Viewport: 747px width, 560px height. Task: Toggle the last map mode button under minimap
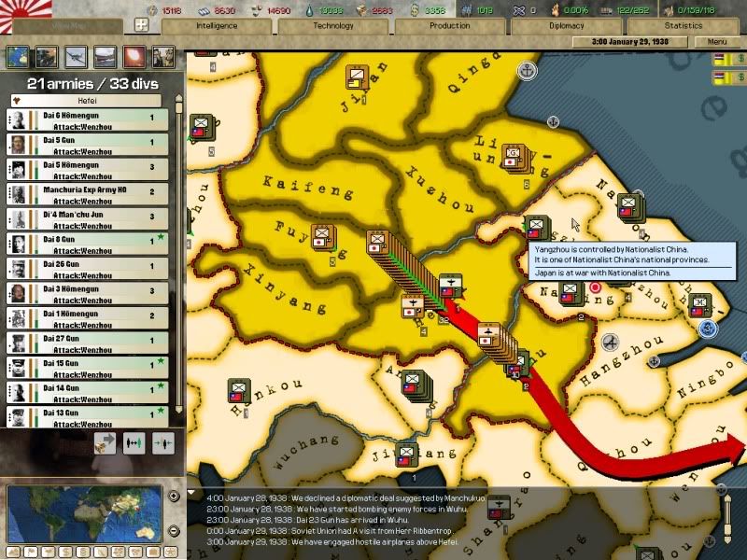pyautogui.click(x=168, y=552)
